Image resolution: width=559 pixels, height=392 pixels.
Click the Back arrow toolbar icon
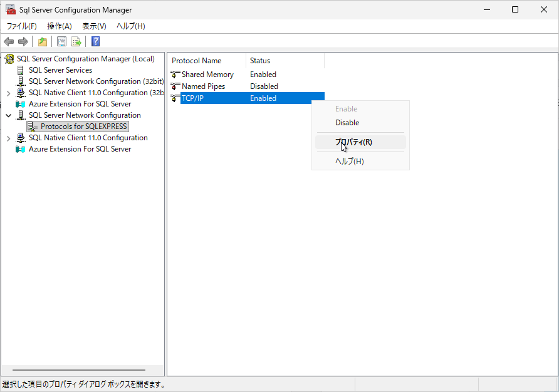[x=9, y=42]
